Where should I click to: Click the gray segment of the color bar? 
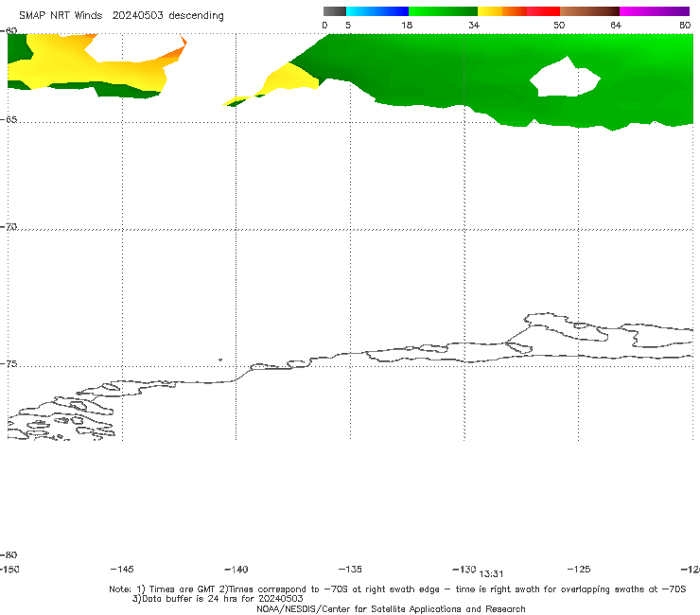click(x=335, y=11)
